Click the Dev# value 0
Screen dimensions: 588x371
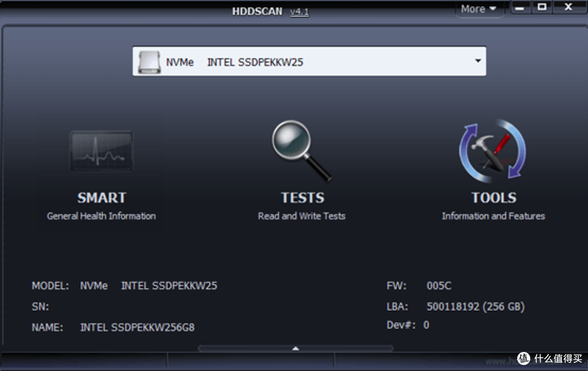(x=426, y=325)
